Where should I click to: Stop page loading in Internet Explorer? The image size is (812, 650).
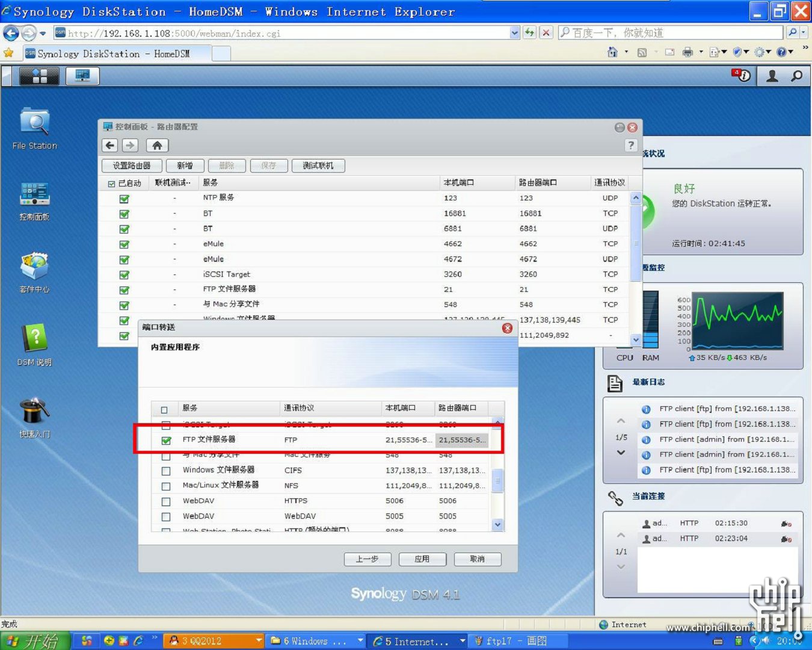pos(546,32)
